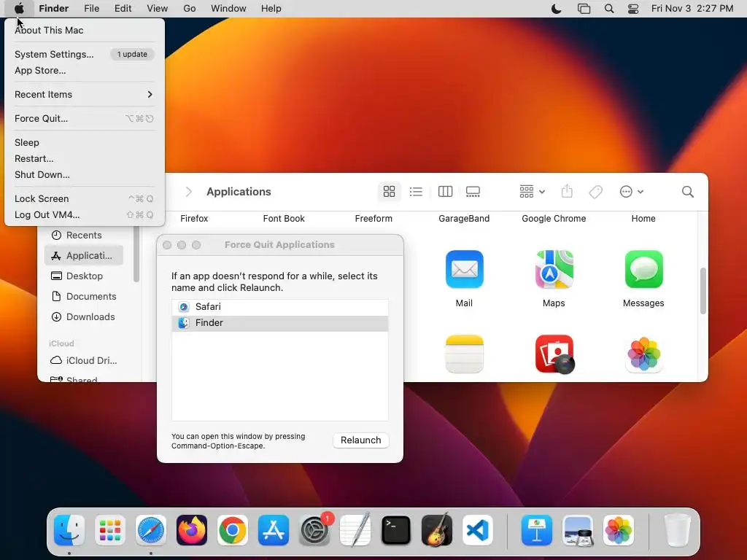Viewport: 747px width, 560px height.
Task: Launch Visual Studio Code from Dock
Action: 478,530
